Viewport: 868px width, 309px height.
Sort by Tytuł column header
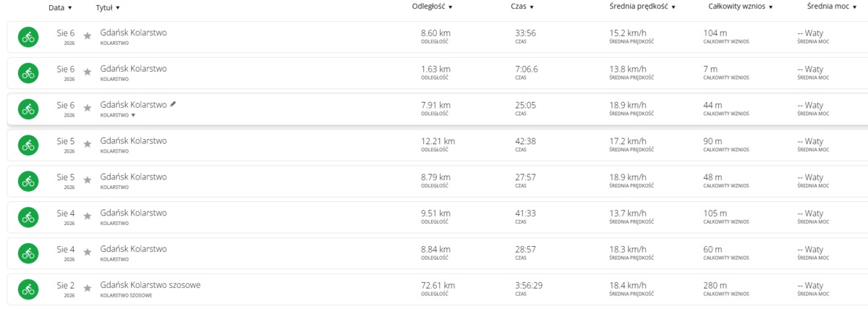(108, 7)
